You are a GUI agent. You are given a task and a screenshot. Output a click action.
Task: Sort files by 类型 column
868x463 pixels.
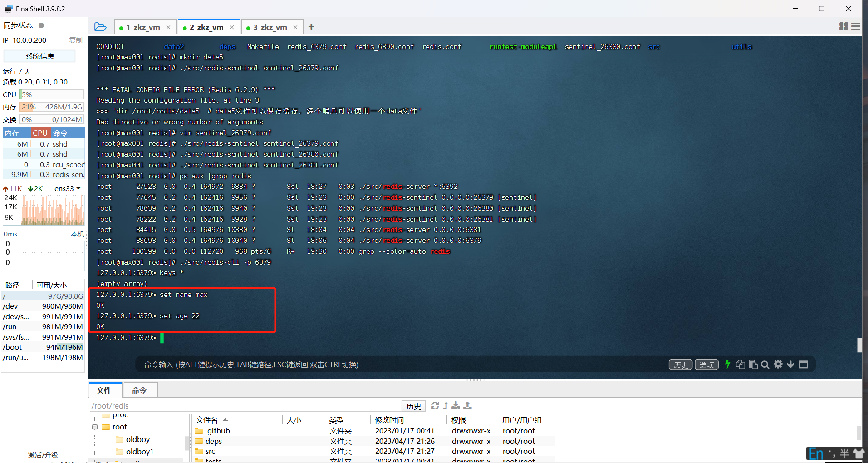coord(347,420)
